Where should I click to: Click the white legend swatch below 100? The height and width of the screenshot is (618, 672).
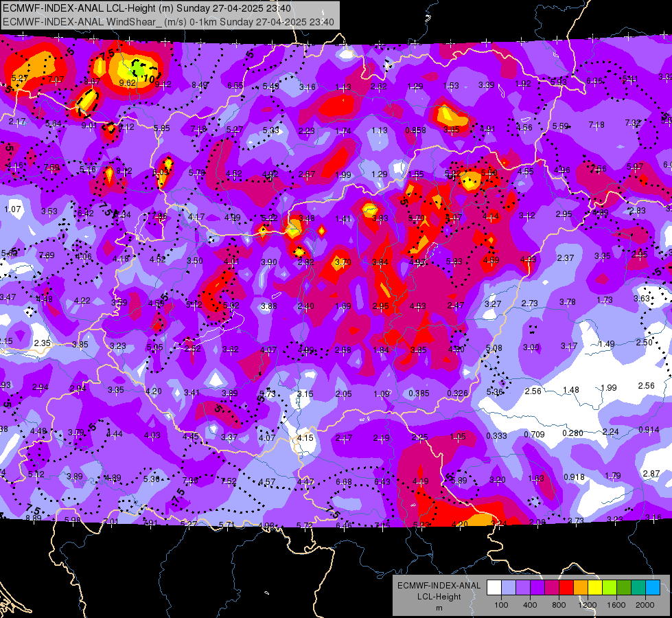(x=494, y=588)
